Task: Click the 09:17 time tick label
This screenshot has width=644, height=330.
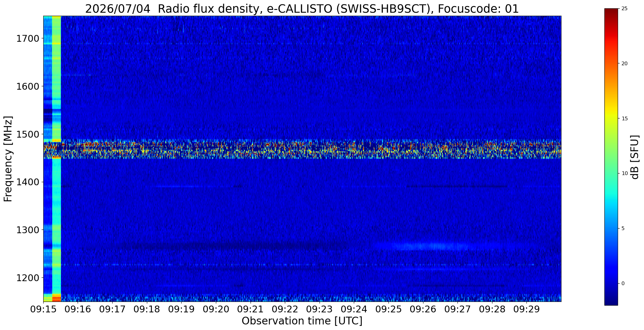Action: click(x=112, y=309)
